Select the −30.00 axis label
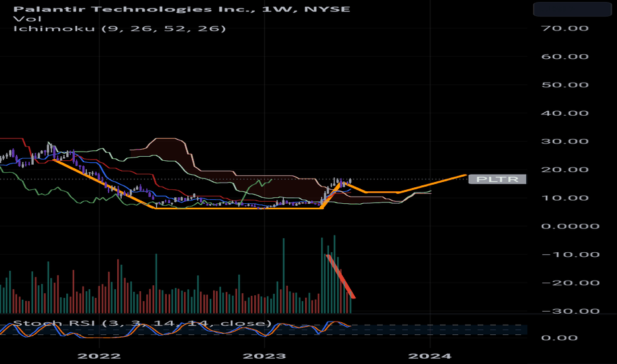617x364 pixels. [x=570, y=311]
